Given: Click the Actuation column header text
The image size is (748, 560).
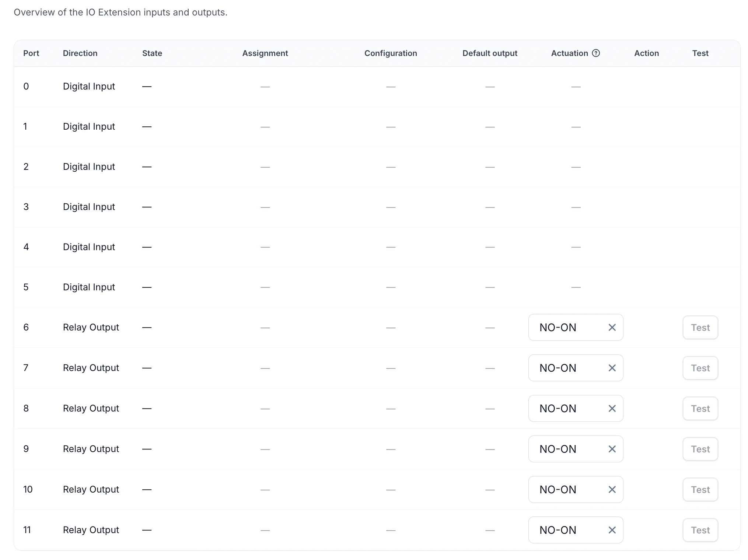Looking at the screenshot, I should pyautogui.click(x=569, y=53).
